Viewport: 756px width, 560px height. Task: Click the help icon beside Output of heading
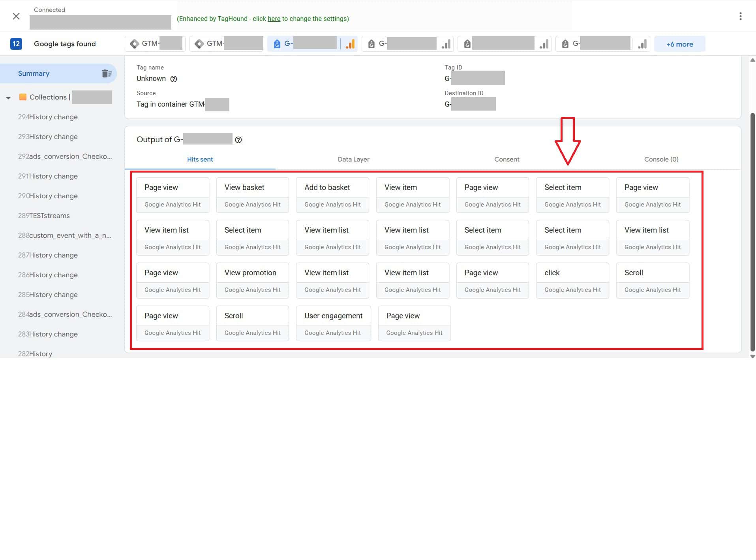click(238, 140)
